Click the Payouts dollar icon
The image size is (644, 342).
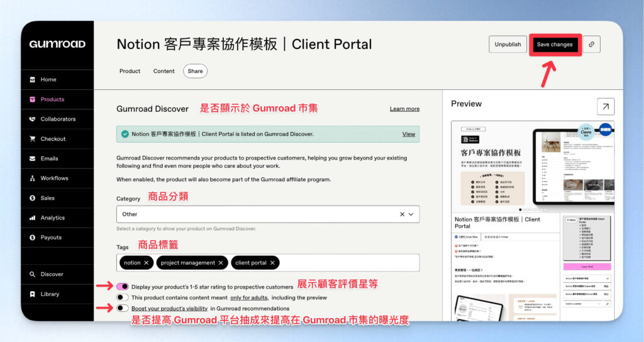[33, 237]
